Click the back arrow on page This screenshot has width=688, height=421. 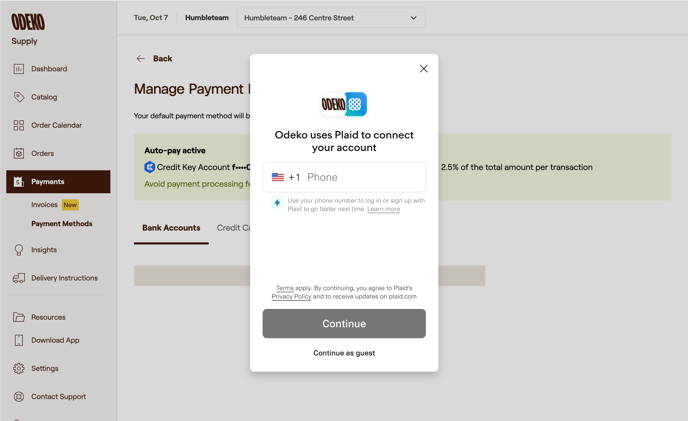141,59
